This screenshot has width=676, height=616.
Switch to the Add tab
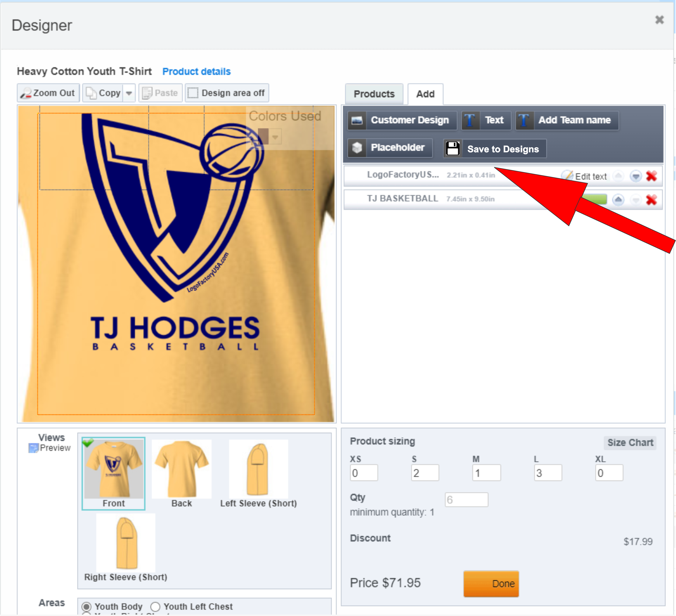pos(425,94)
